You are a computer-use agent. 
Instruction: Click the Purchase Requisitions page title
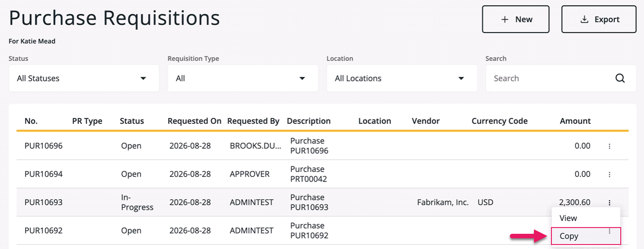[114, 19]
